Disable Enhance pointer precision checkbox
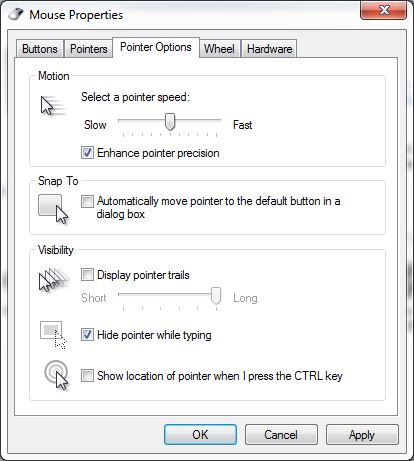414x461 pixels. (x=87, y=153)
